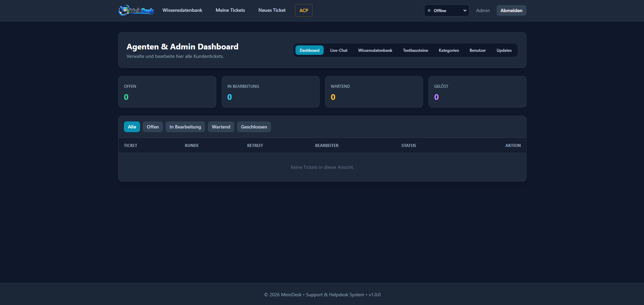Filter tickets by Geschlossen
Screen dimensions: 644x305
point(254,127)
